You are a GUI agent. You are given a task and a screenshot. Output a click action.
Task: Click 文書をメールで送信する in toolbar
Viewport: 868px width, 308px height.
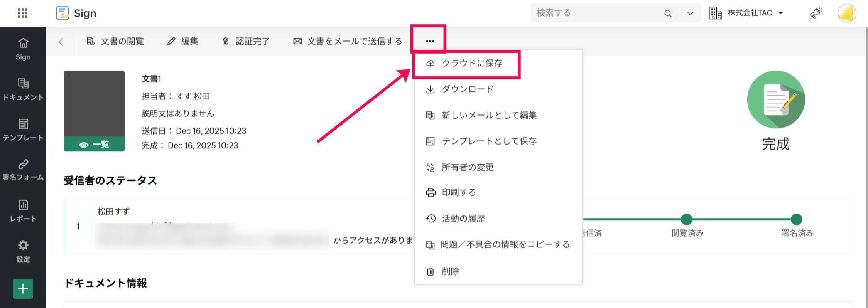pos(348,41)
